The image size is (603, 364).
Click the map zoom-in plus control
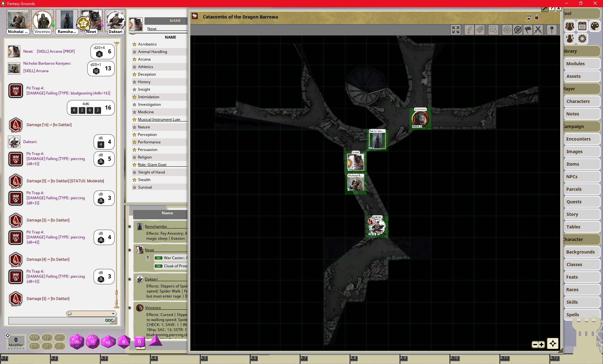[541, 345]
